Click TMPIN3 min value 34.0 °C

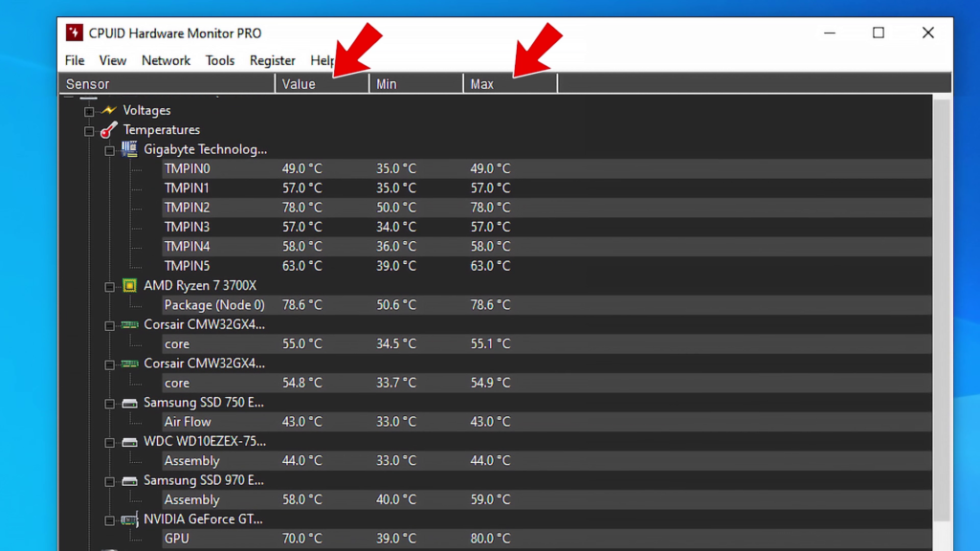[396, 227]
